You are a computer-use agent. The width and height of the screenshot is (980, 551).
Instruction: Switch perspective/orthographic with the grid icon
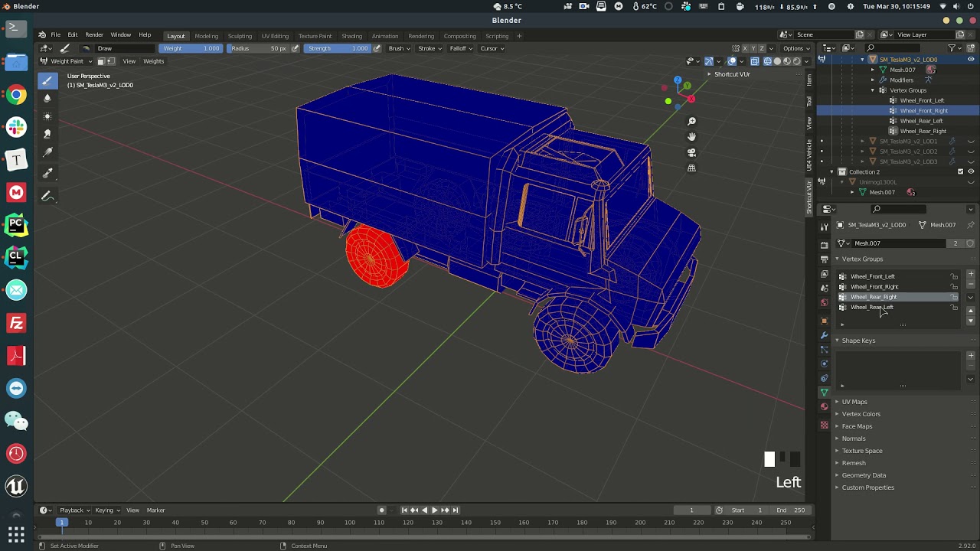(691, 168)
